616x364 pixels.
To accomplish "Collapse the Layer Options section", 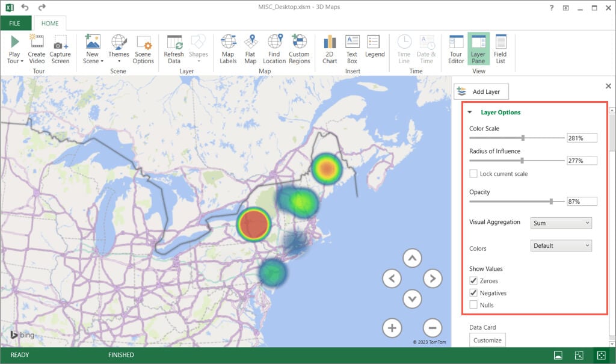I will pos(470,113).
